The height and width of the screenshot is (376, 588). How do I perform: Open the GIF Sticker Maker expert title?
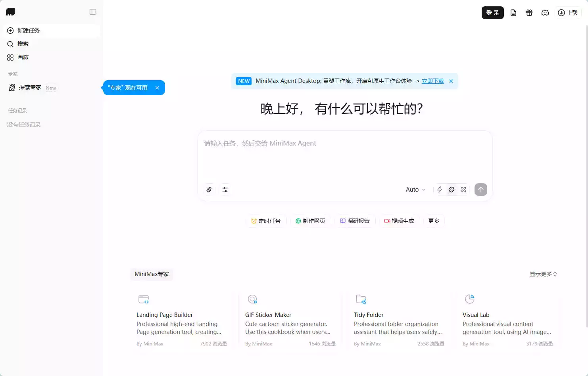tap(268, 315)
